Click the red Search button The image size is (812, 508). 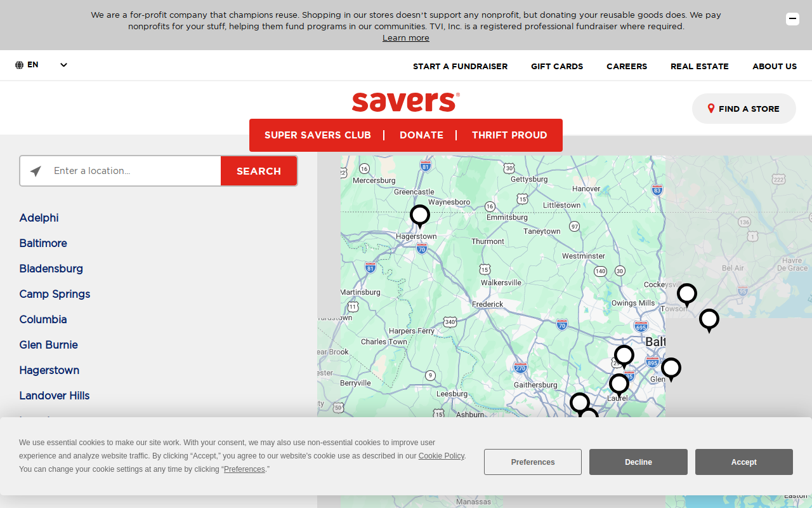point(259,171)
